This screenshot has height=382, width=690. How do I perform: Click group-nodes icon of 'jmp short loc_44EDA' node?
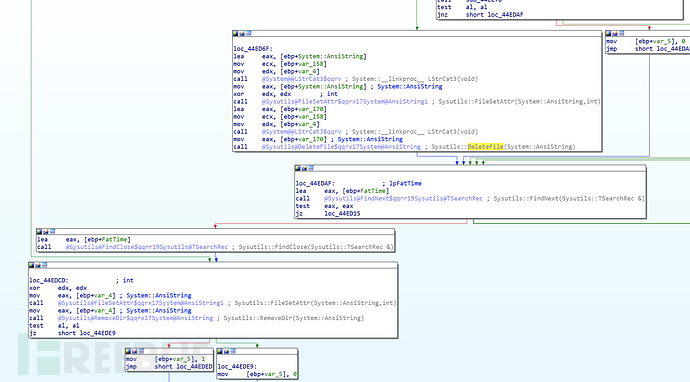pos(621,33)
